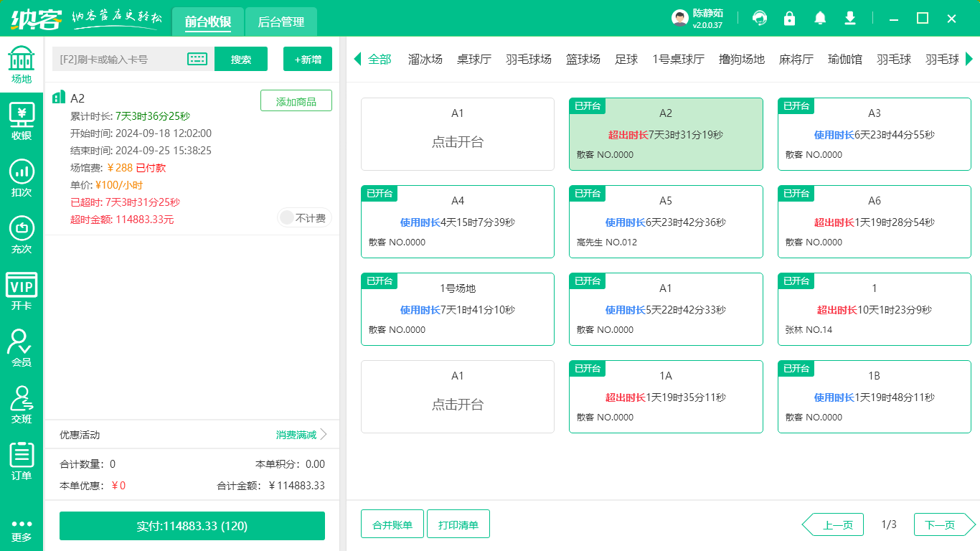Toggle the 不计费 no-charge switch
980x551 pixels.
click(x=304, y=218)
